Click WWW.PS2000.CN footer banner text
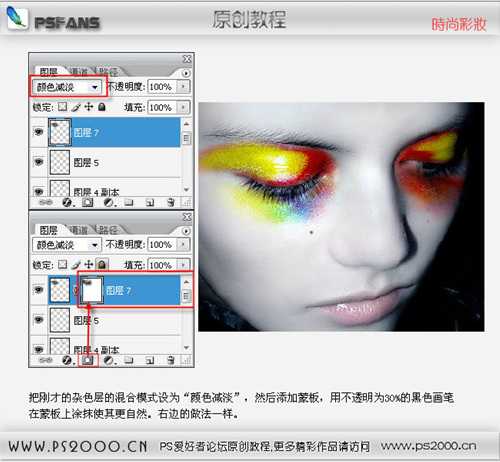Viewport: 500px width, 462px height. tap(78, 446)
